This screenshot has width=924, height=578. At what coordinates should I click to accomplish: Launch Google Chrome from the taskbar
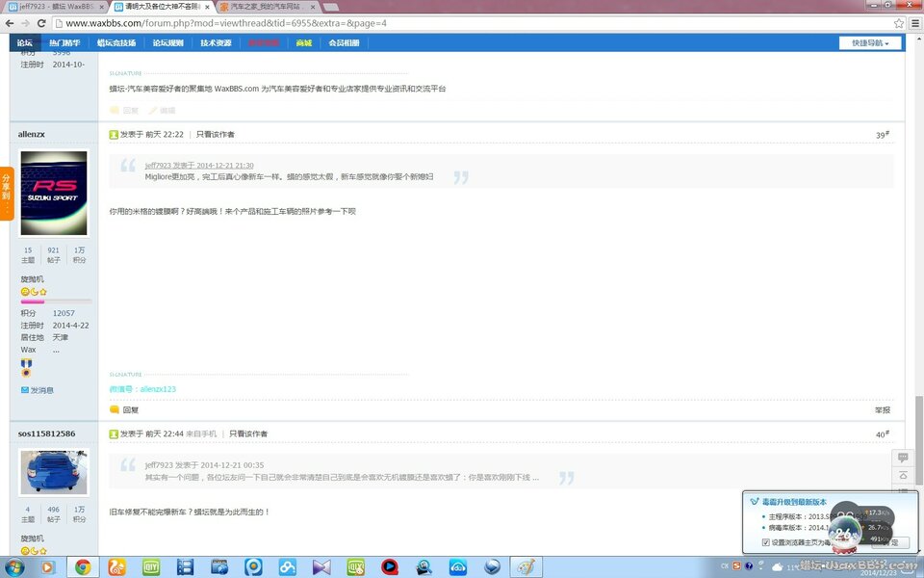click(83, 566)
